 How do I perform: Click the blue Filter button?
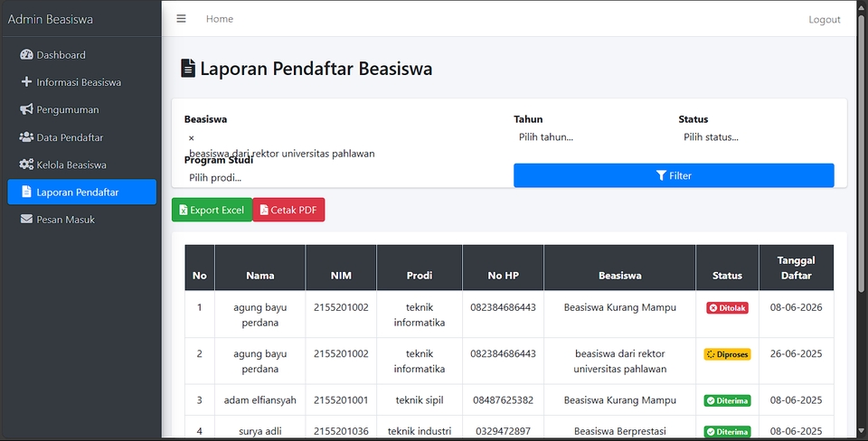[674, 175]
